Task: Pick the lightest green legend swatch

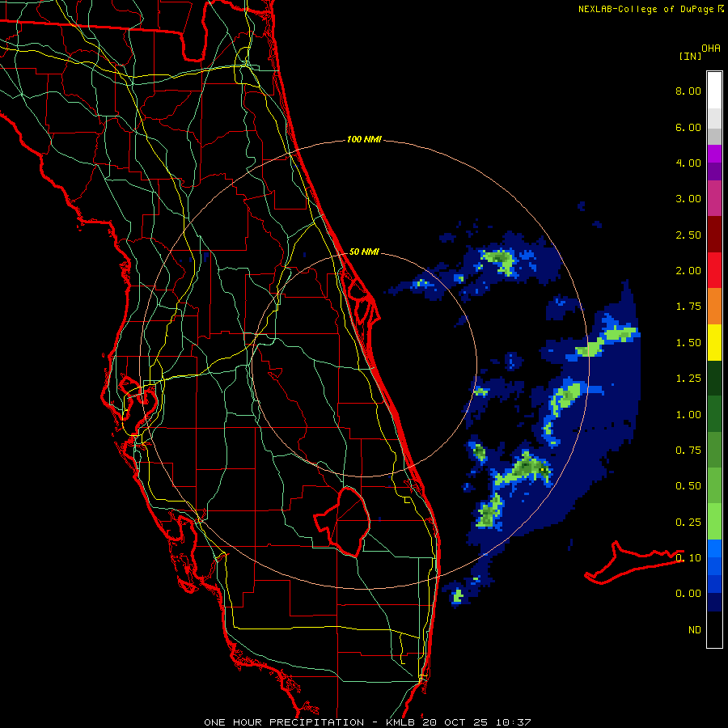Action: pyautogui.click(x=714, y=522)
